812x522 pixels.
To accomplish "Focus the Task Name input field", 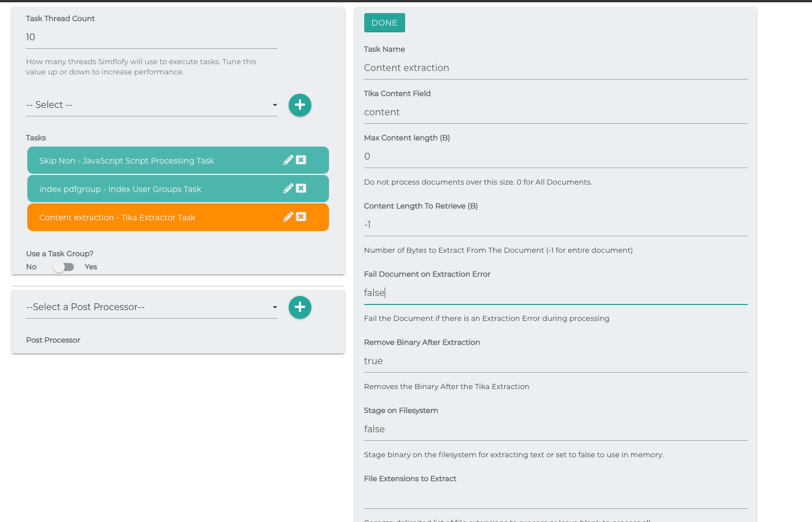I will point(555,68).
